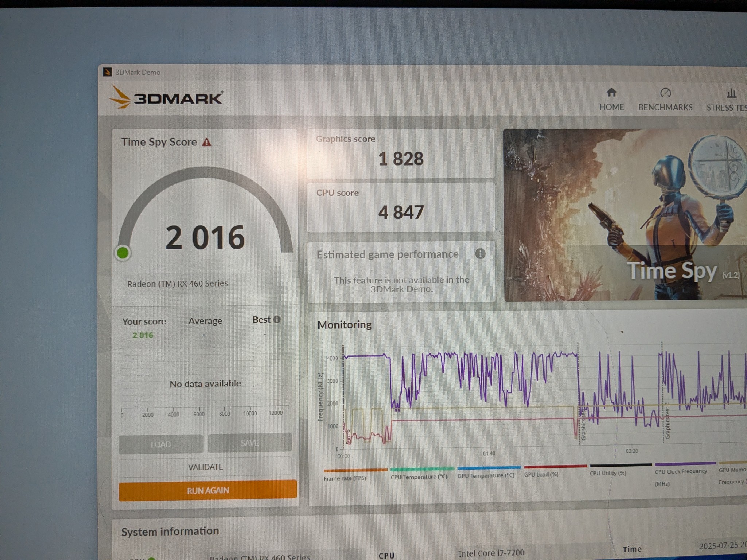Click the SAVE button

point(250,443)
